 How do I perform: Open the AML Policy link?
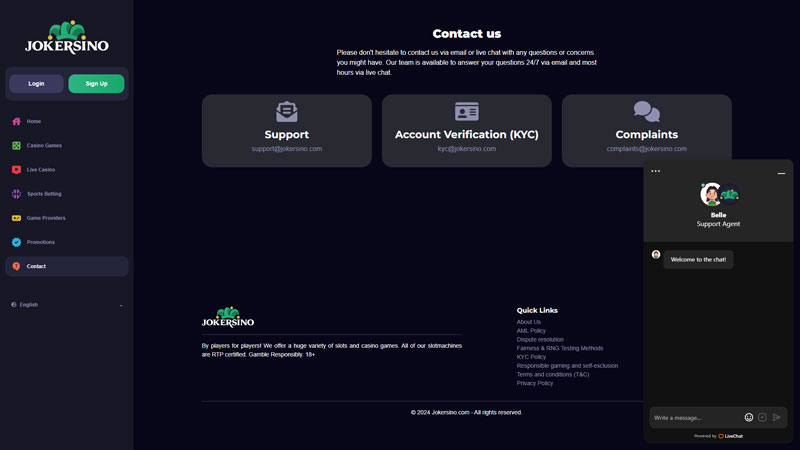(531, 331)
